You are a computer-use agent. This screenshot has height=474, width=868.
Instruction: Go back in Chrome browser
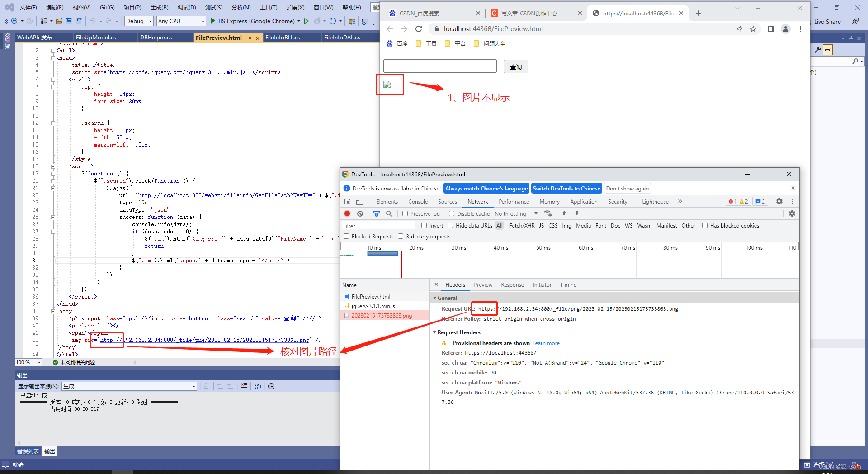coord(390,29)
